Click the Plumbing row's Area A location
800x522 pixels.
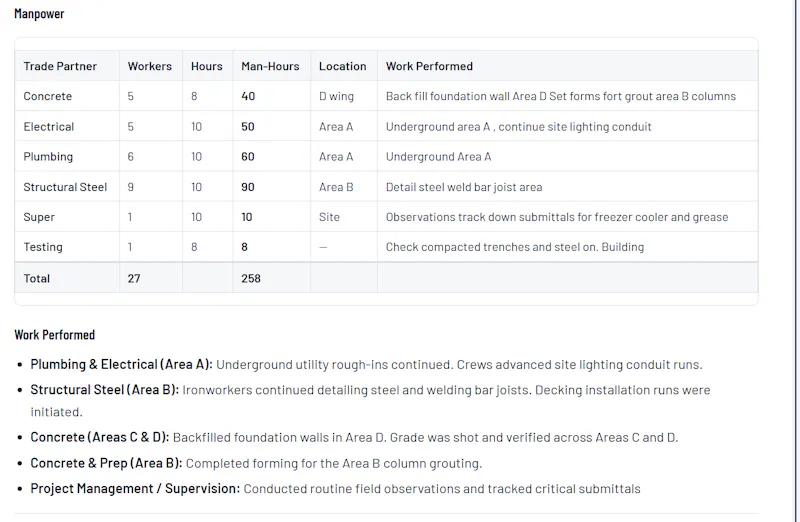click(336, 157)
